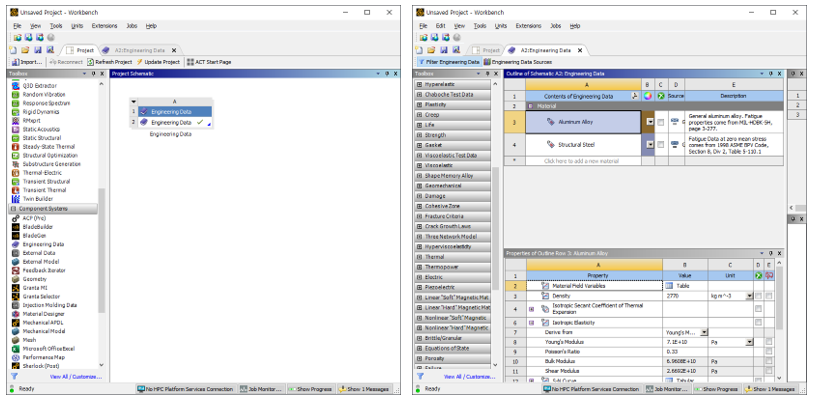Open Engineering Data Sources in right window

[x=518, y=62]
